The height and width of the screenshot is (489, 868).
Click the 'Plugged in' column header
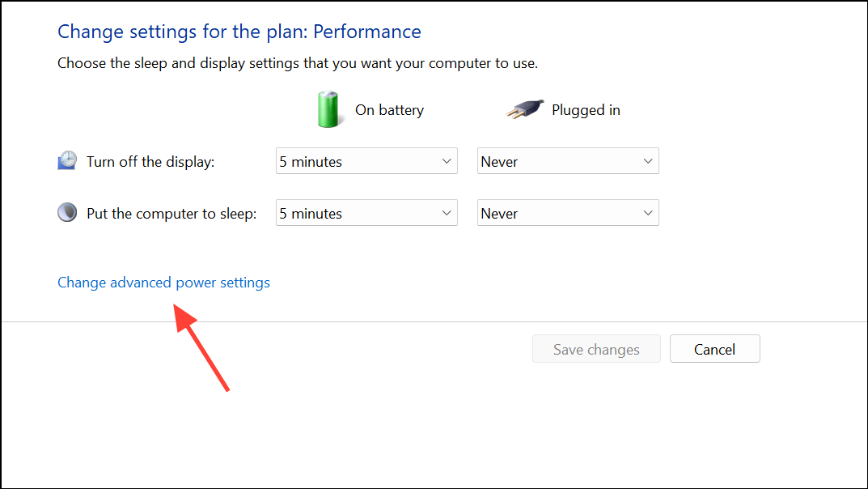586,109
